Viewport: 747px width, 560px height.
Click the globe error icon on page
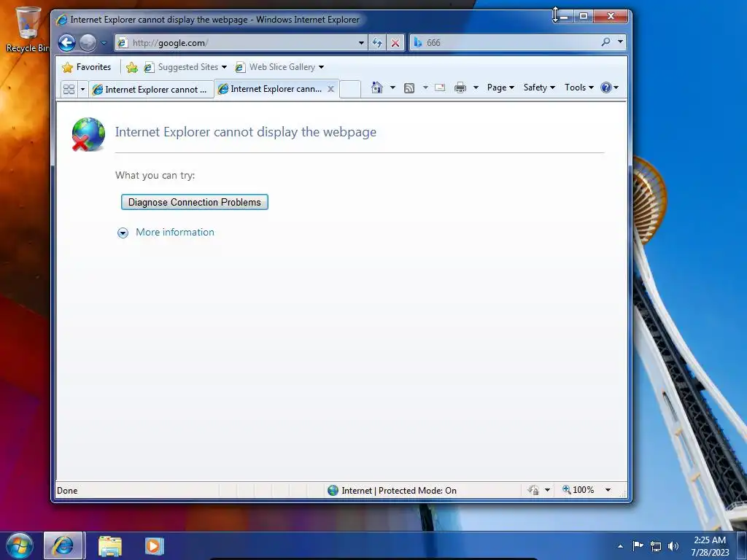tap(88, 134)
